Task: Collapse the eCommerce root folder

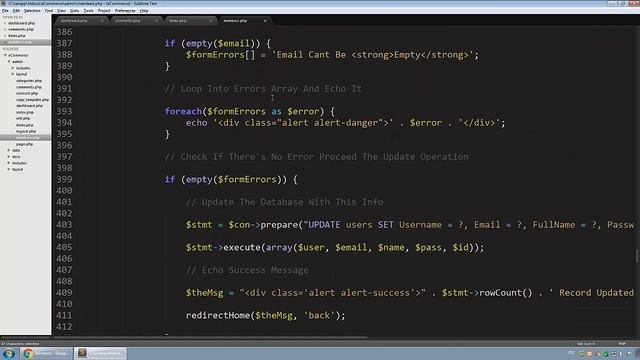Action: coord(5,55)
